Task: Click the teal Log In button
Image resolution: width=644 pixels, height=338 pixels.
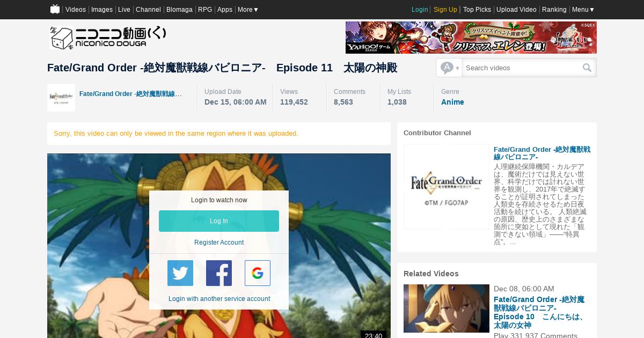Action: pos(219,221)
